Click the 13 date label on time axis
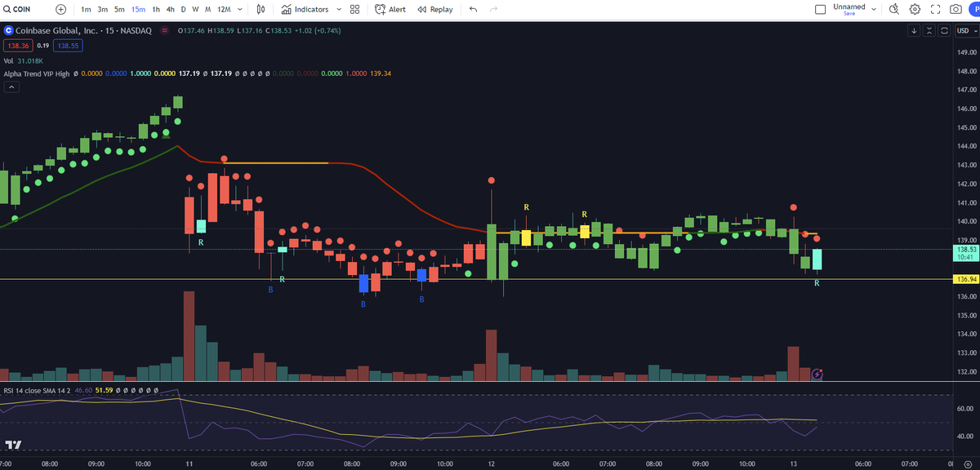The width and height of the screenshot is (980, 470). (794, 463)
